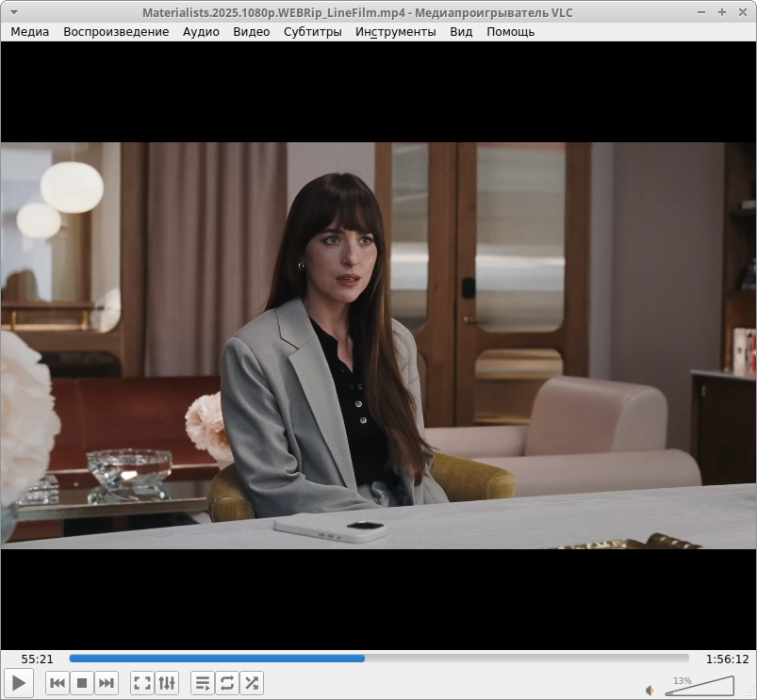Stop playback with the stop button

coord(82,683)
